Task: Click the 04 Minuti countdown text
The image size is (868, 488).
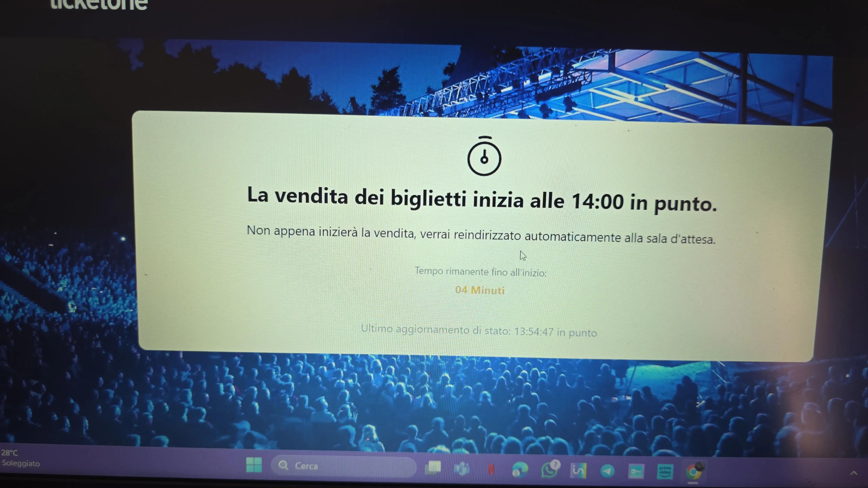Action: pos(479,290)
